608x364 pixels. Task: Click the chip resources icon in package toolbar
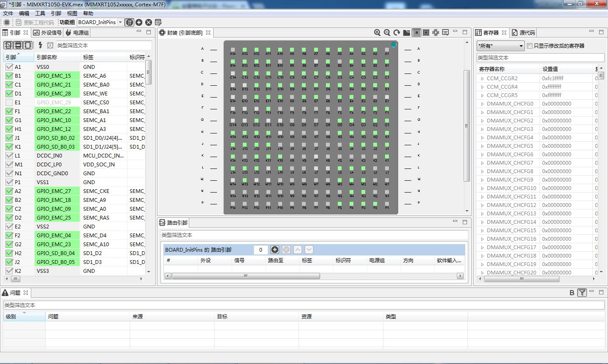click(436, 33)
